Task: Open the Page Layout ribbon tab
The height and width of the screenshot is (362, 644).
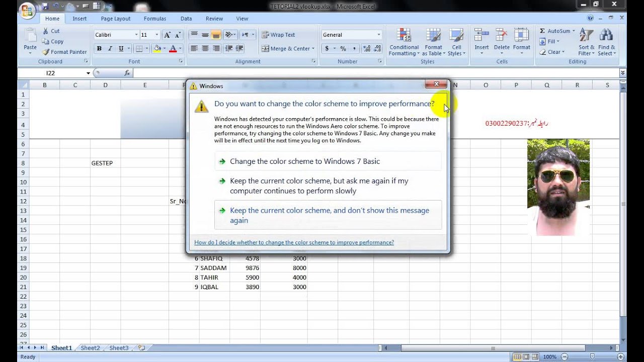Action: point(116,19)
